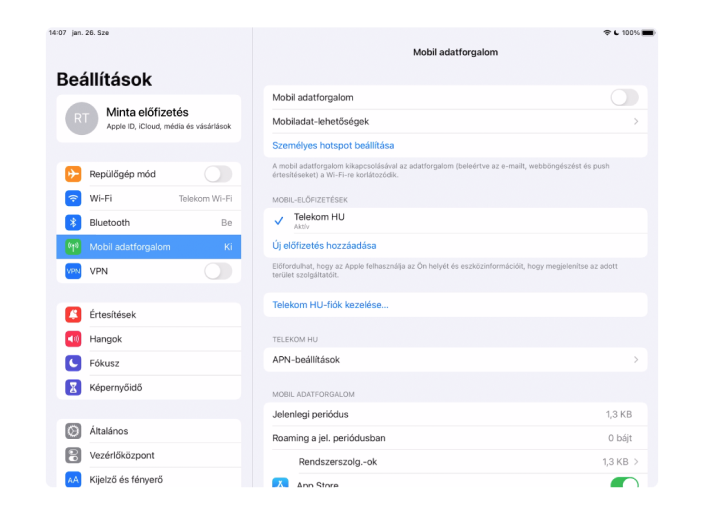Expand Mobiladat-lehetőségek chevron
Image resolution: width=704 pixels, height=514 pixels.
point(636,121)
